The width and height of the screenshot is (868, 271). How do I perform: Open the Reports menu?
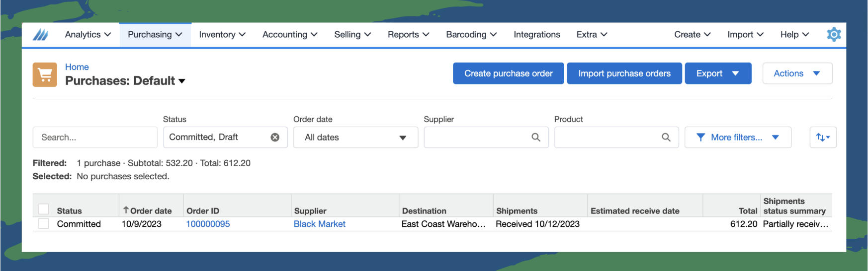(x=408, y=35)
